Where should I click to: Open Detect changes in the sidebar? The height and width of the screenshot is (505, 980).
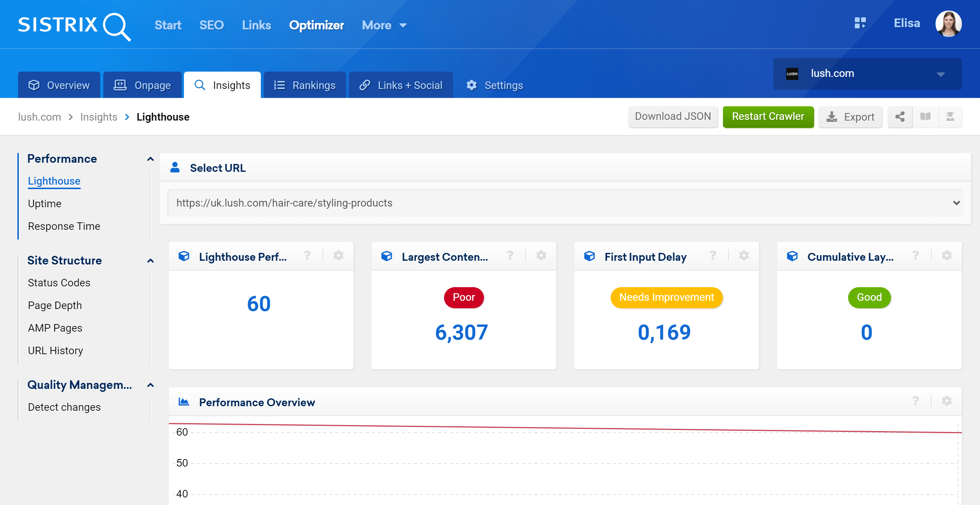coord(64,407)
